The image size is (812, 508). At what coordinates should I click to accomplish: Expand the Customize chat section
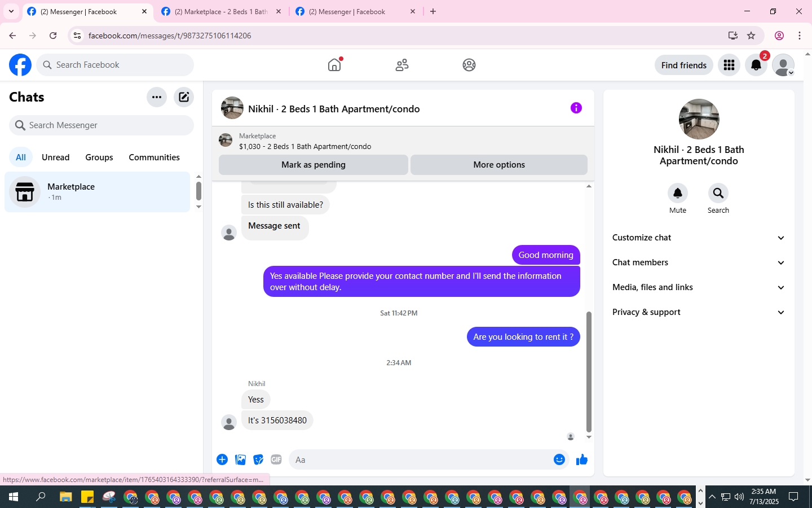coord(699,238)
